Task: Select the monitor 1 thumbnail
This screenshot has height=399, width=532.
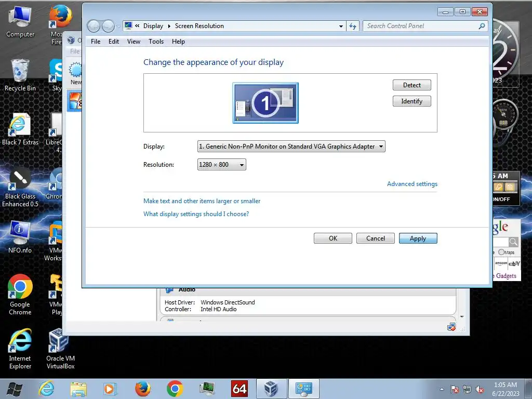Action: pos(265,103)
